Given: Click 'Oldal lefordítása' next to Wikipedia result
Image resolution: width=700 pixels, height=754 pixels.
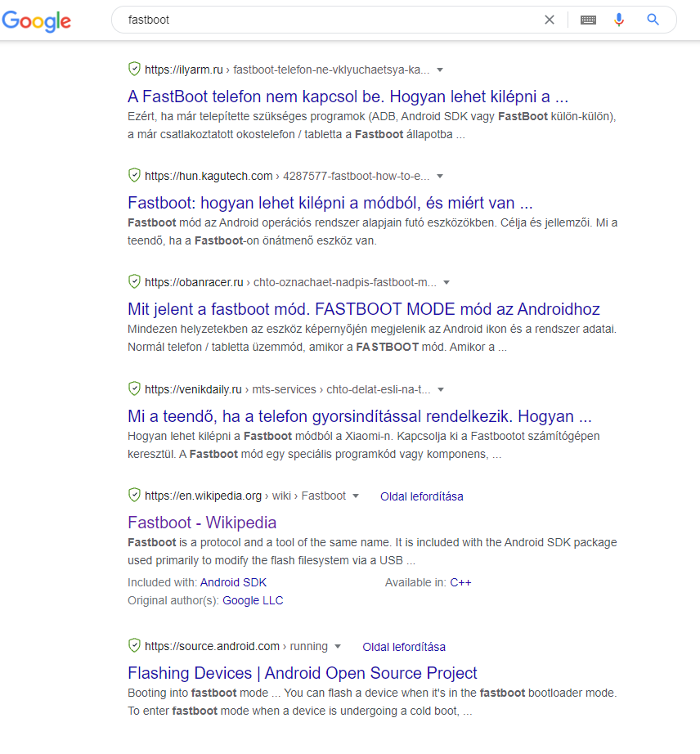Looking at the screenshot, I should click(422, 496).
